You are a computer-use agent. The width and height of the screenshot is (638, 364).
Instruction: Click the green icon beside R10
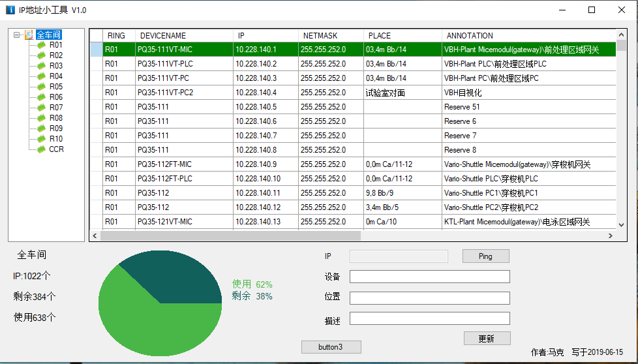click(42, 139)
